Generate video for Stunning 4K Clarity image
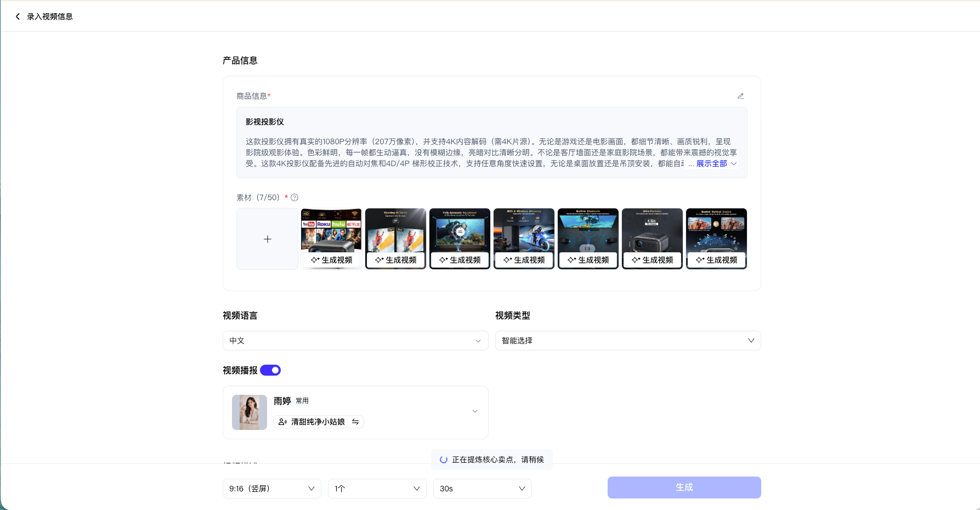 coord(396,260)
